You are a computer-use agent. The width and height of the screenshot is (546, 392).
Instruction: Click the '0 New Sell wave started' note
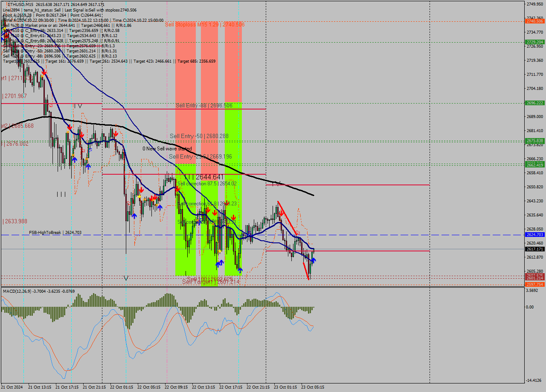(x=167, y=149)
